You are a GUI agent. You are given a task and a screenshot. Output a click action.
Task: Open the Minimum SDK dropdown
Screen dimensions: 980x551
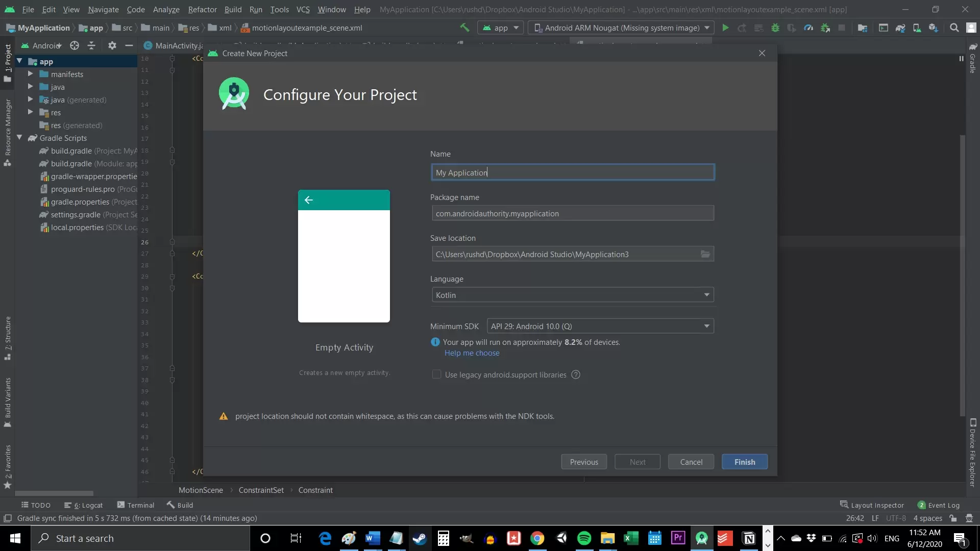click(600, 326)
